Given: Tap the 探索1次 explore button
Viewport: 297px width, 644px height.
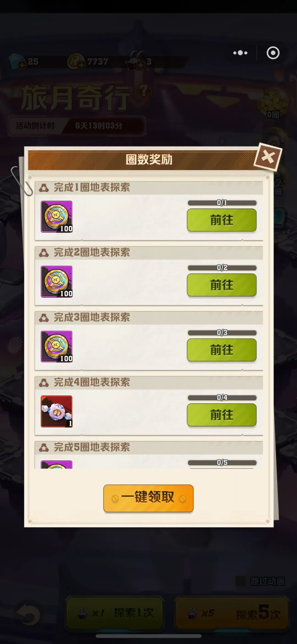Looking at the screenshot, I should pos(115,613).
